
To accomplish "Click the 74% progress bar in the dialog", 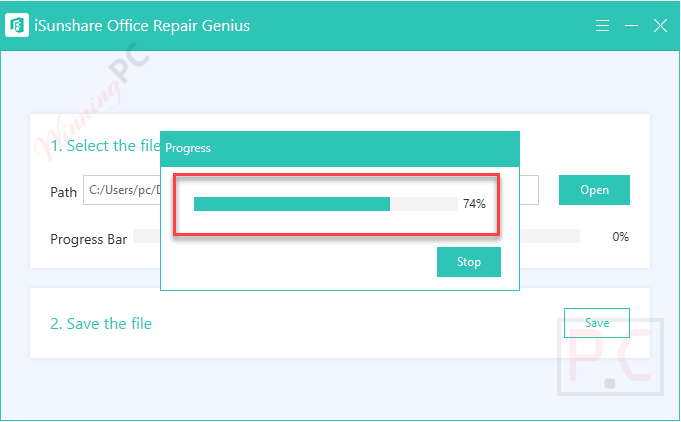I will click(x=326, y=204).
